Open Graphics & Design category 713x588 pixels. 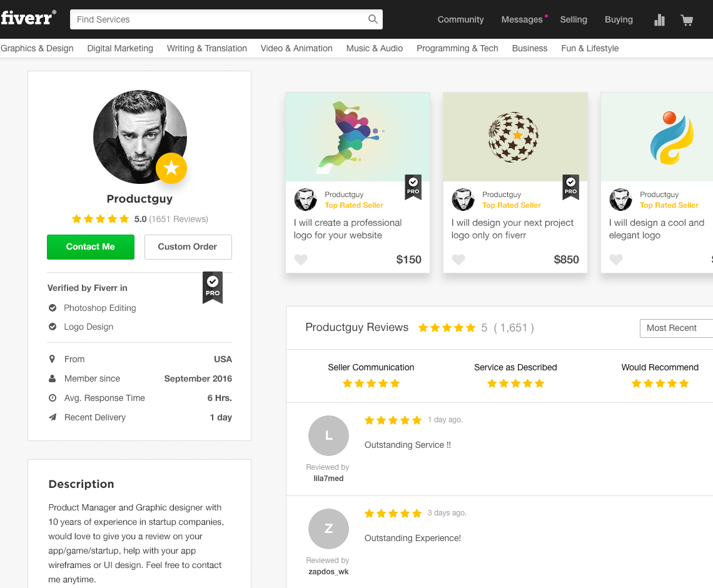coord(37,48)
